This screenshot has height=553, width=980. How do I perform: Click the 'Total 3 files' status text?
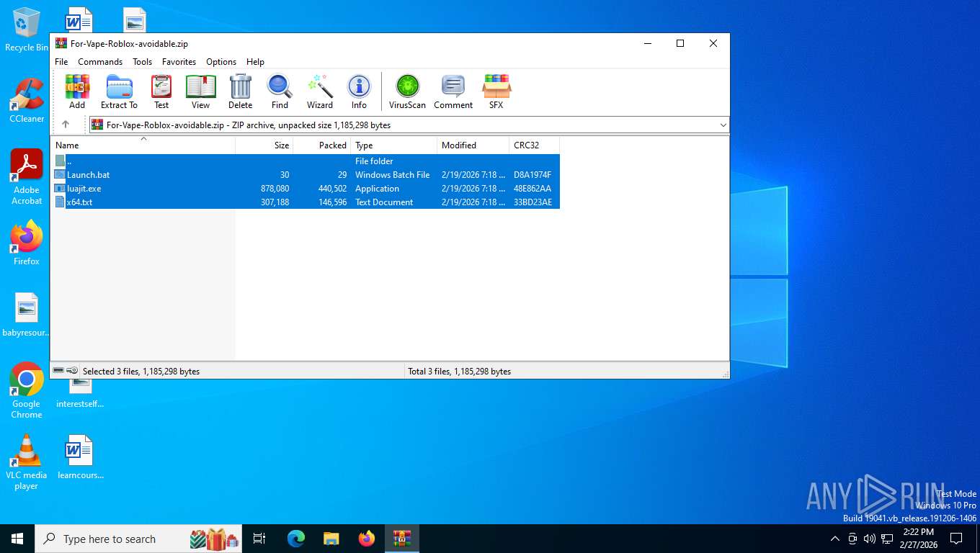459,372
